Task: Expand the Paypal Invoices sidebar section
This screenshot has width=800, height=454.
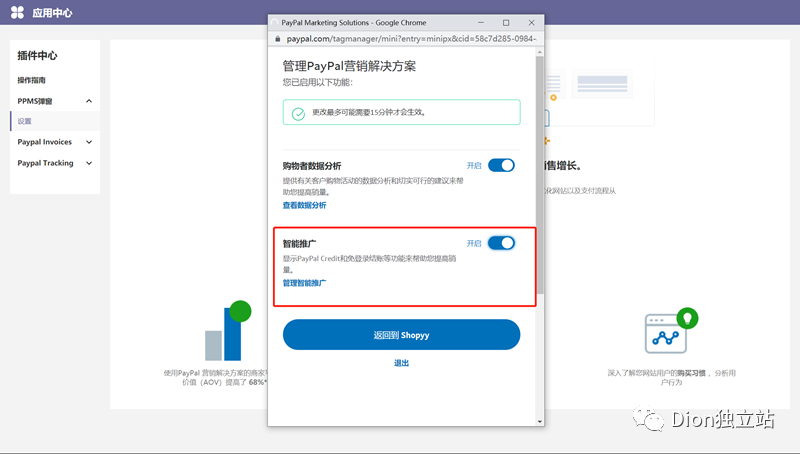Action: pyautogui.click(x=89, y=142)
